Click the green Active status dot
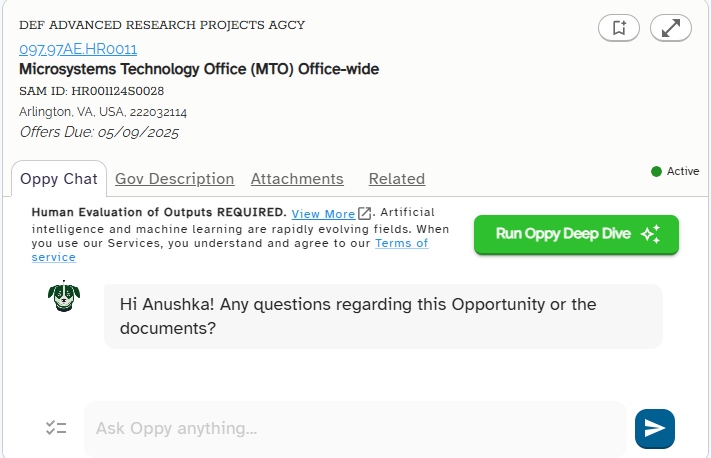The height and width of the screenshot is (458, 711). coord(656,171)
